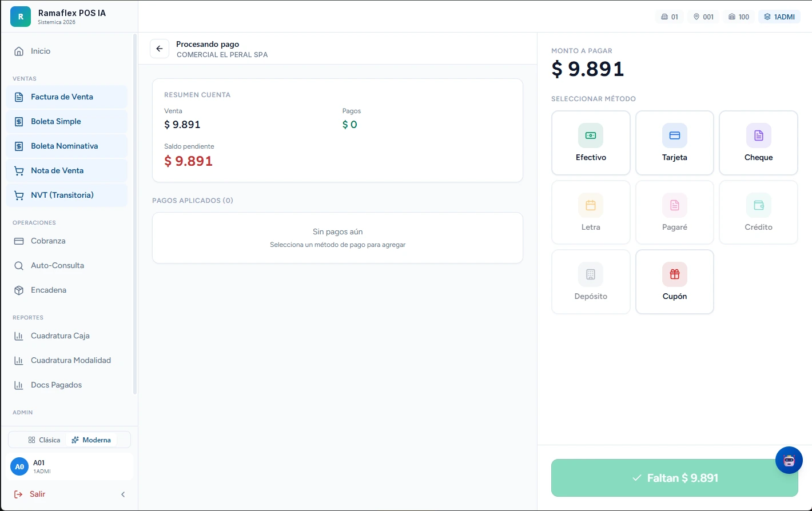The image size is (812, 511).
Task: Click the Faltan $ 9.891 button
Action: [674, 478]
